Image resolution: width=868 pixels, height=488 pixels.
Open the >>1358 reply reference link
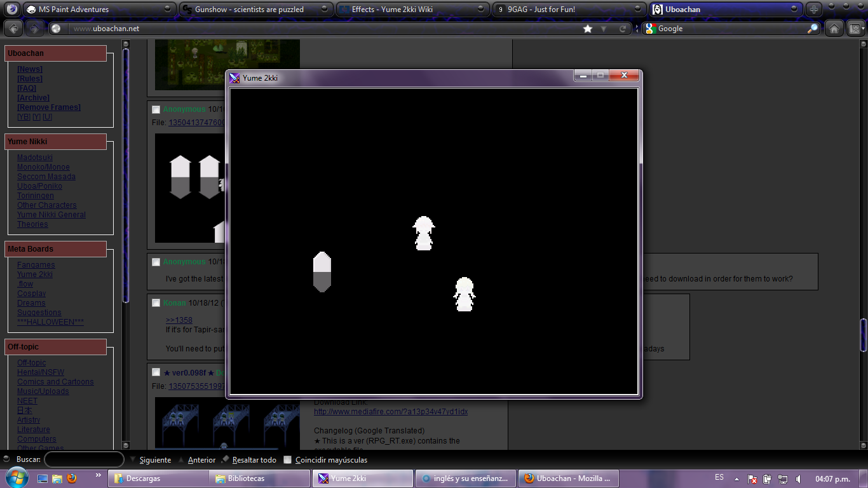(x=179, y=320)
